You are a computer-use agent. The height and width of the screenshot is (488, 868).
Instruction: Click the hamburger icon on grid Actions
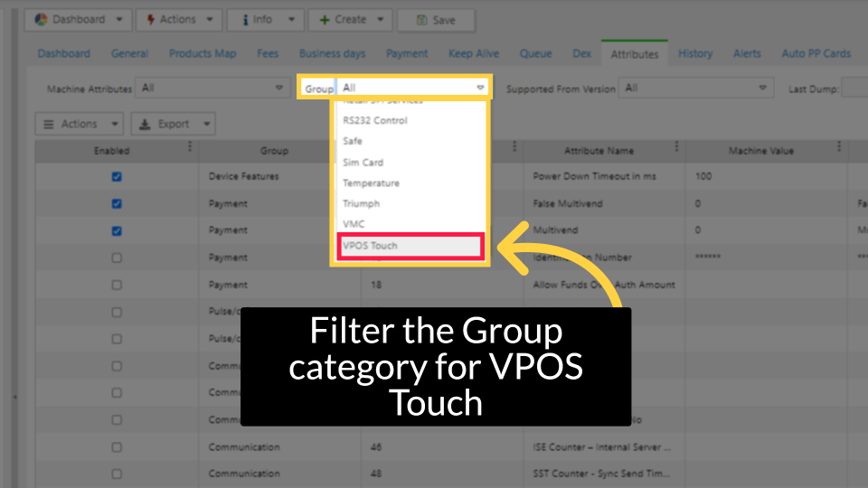click(x=49, y=125)
